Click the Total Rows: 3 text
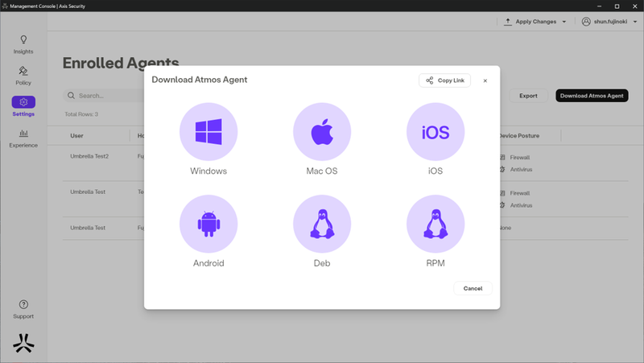The width and height of the screenshot is (644, 363). tap(81, 114)
